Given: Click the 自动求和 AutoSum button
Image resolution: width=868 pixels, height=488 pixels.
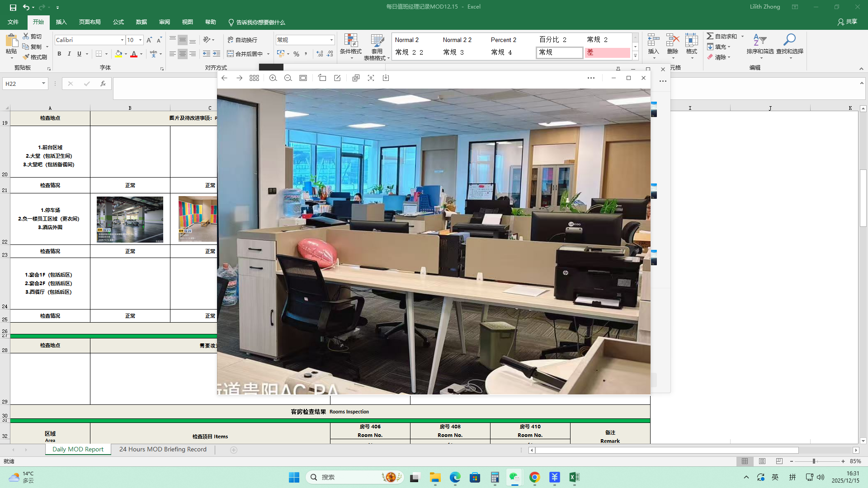Looking at the screenshot, I should pos(722,36).
